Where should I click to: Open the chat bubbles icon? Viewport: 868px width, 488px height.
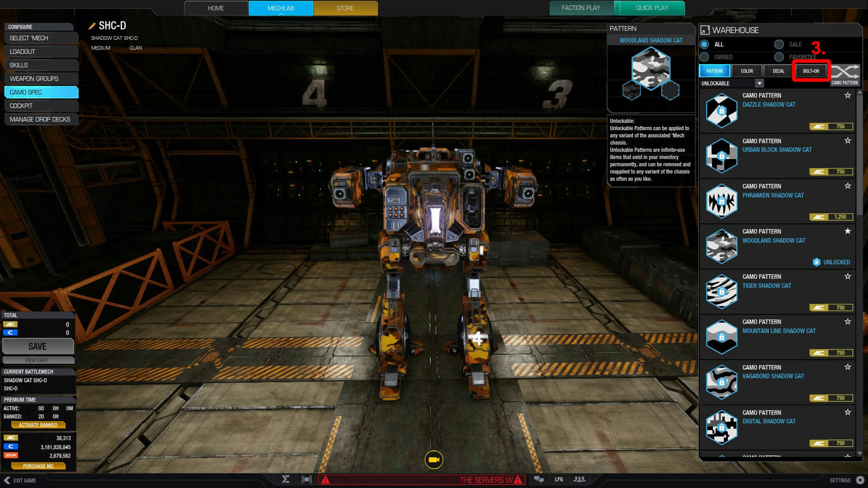coord(539,479)
